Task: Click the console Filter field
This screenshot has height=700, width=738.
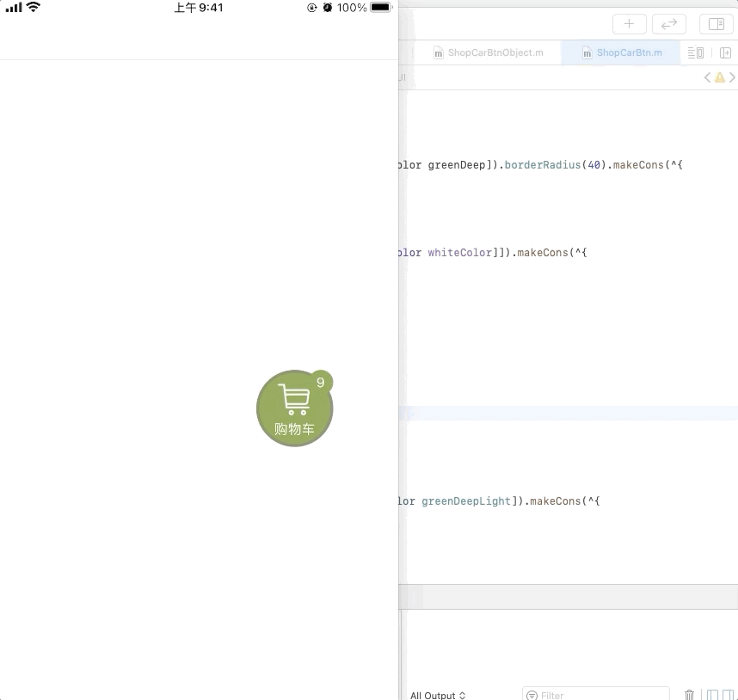Action: [596, 695]
